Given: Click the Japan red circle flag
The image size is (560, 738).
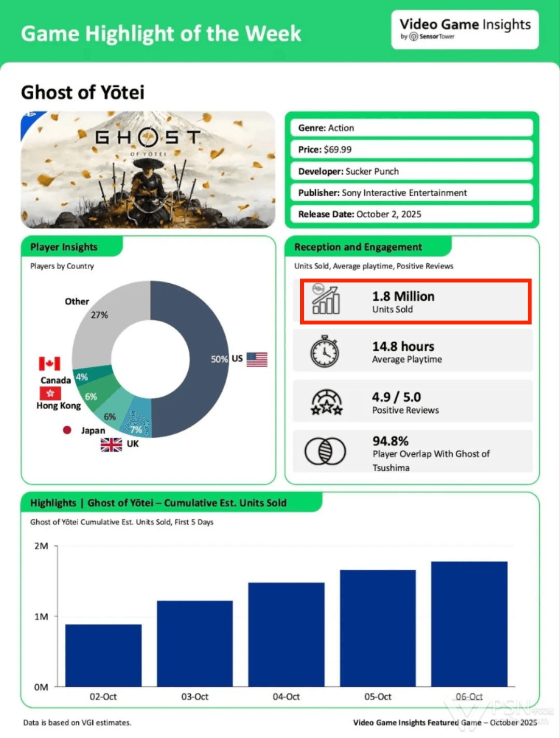Looking at the screenshot, I should (67, 430).
